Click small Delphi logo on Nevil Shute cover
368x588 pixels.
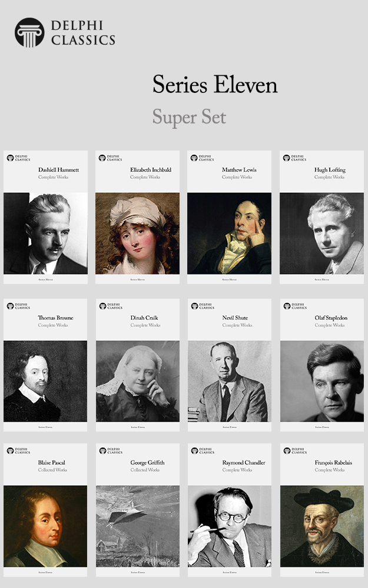pyautogui.click(x=194, y=306)
